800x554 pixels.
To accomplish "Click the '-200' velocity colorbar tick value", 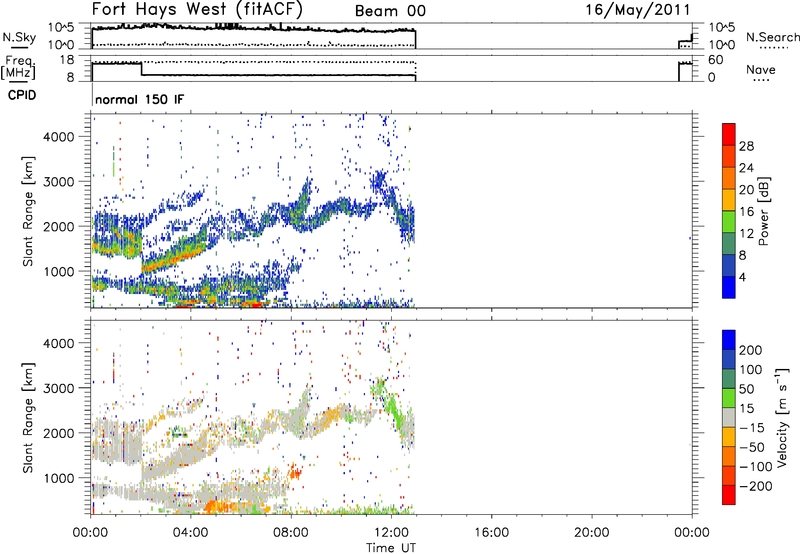I will [756, 486].
